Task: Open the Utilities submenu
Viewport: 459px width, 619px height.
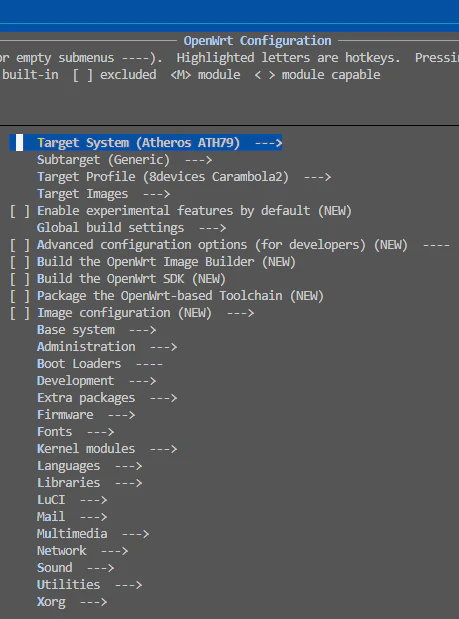Action: pos(89,584)
